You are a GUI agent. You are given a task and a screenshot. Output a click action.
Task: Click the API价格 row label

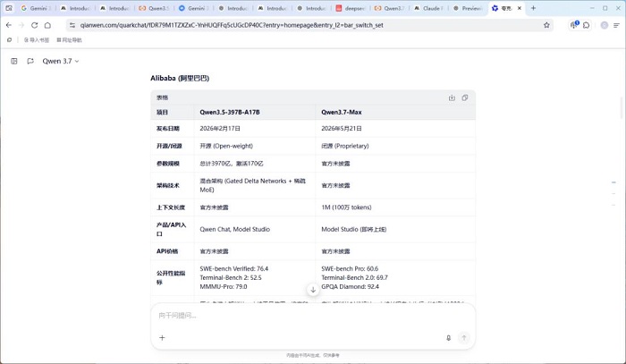167,251
